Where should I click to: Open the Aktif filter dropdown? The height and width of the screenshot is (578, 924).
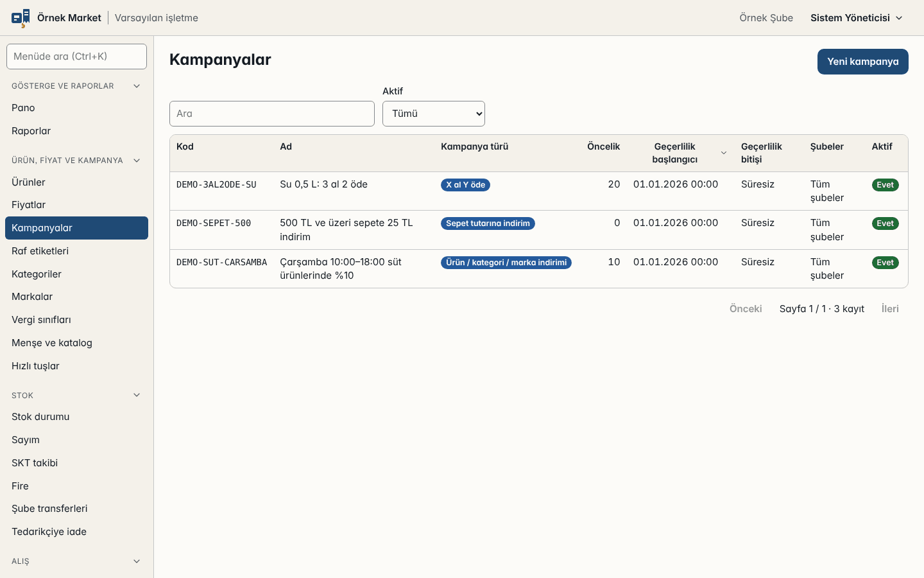(x=434, y=114)
